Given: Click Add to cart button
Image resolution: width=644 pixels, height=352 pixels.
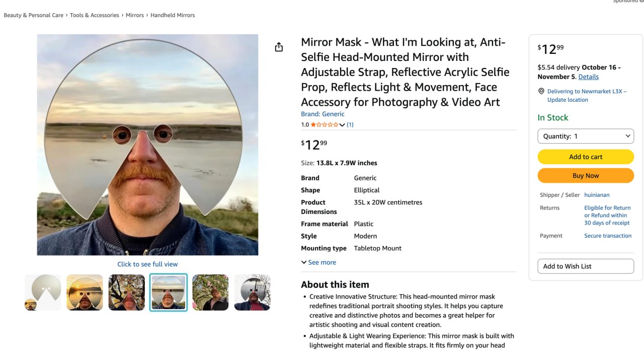Looking at the screenshot, I should [586, 157].
